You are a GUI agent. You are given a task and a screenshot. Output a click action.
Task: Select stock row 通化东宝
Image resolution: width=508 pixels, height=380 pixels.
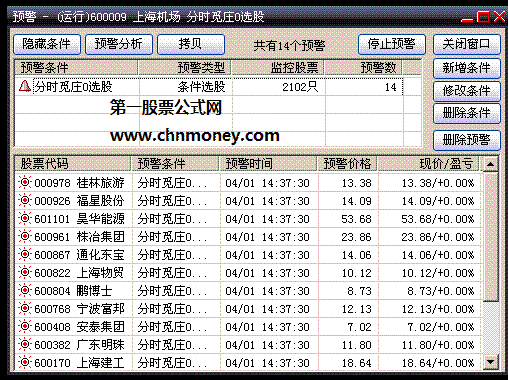point(249,255)
